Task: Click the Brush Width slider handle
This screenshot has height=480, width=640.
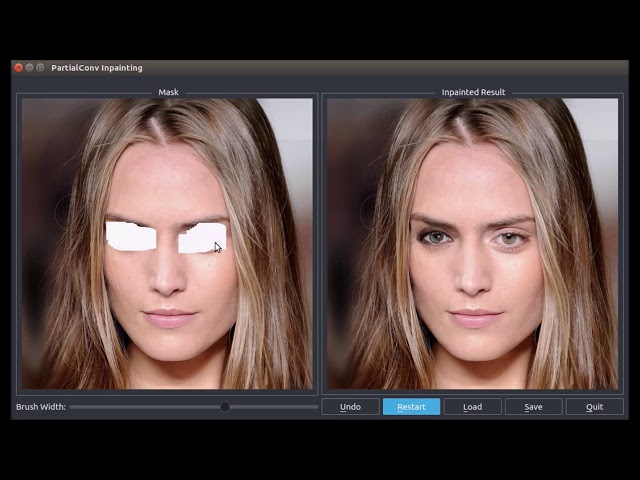Action: pyautogui.click(x=225, y=407)
